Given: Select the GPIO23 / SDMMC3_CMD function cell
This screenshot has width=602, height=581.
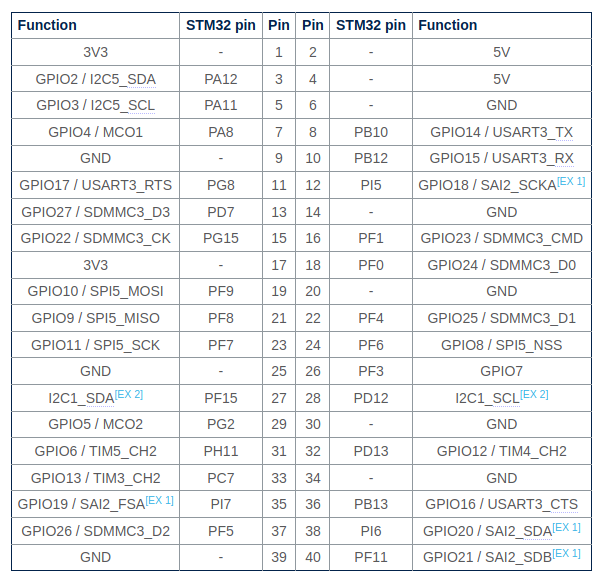Looking at the screenshot, I should [502, 238].
